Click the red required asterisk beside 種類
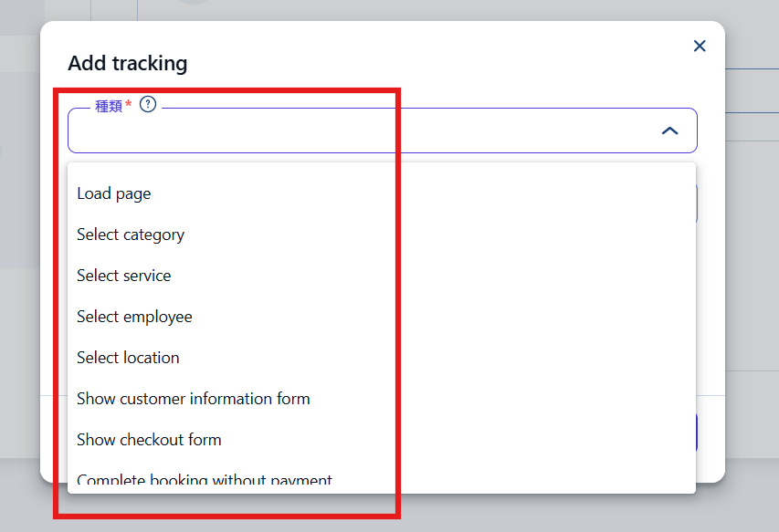This screenshot has width=779, height=532. coord(129,106)
